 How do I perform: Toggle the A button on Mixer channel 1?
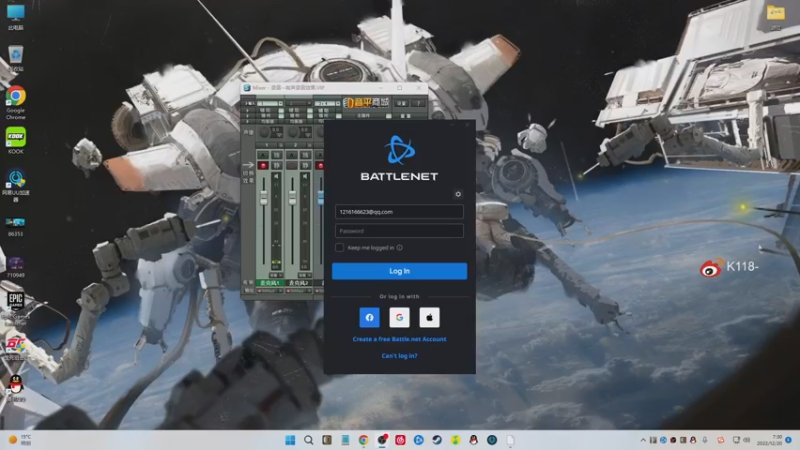coord(263,155)
